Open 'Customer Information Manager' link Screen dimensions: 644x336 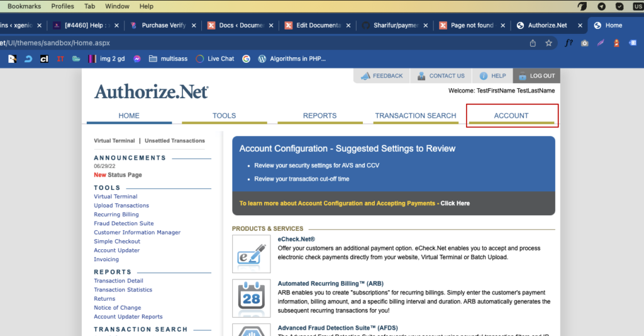click(x=137, y=232)
